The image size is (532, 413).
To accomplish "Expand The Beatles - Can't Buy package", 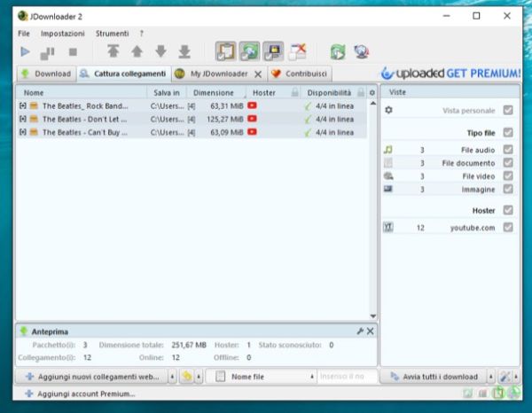I will pos(23,132).
